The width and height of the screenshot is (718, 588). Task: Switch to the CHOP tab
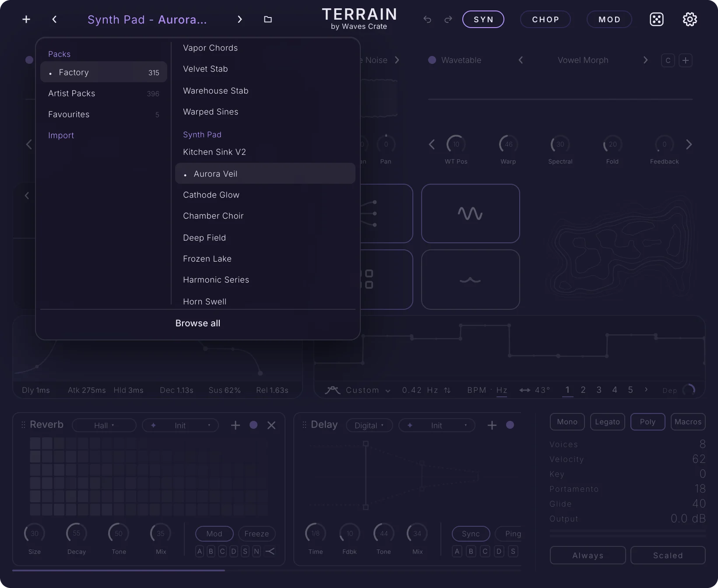pyautogui.click(x=546, y=19)
